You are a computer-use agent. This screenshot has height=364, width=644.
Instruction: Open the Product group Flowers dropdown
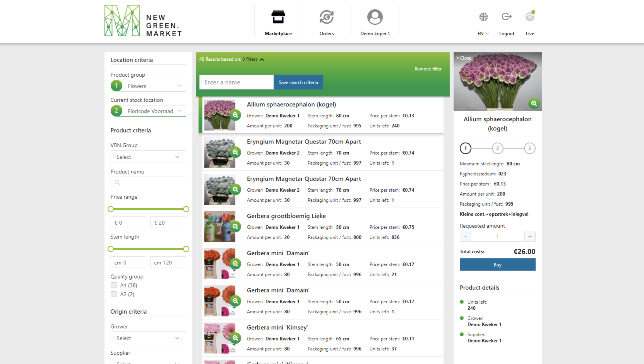148,86
